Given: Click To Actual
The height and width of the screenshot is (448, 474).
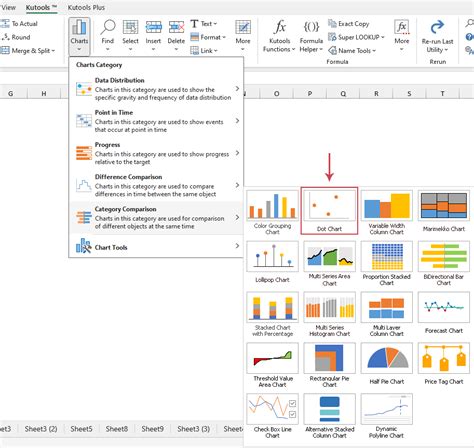Looking at the screenshot, I should (x=19, y=24).
